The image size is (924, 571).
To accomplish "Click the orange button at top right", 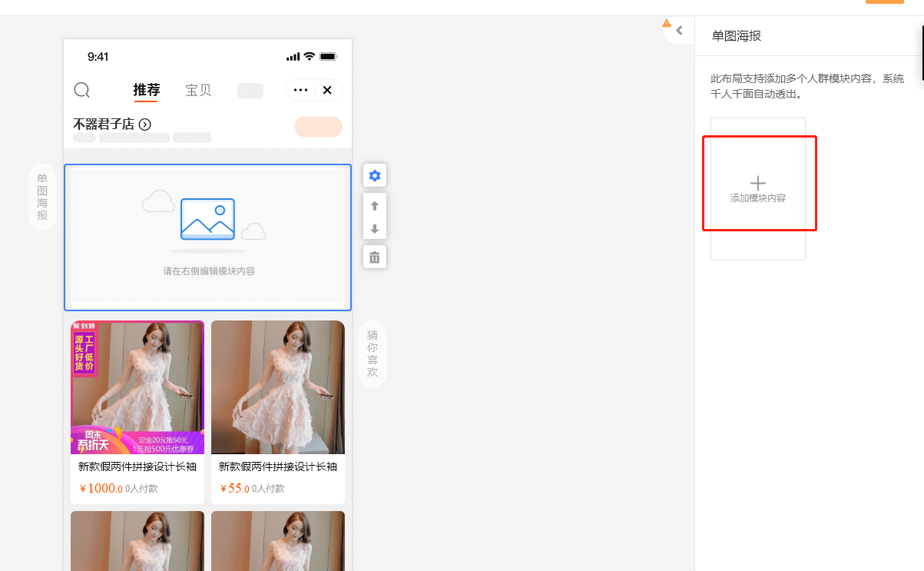I will click(885, 2).
